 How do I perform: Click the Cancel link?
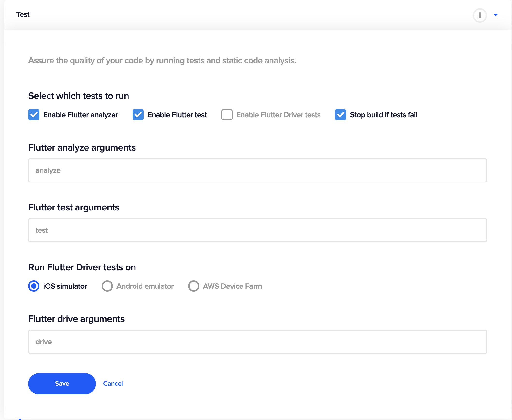pos(113,384)
